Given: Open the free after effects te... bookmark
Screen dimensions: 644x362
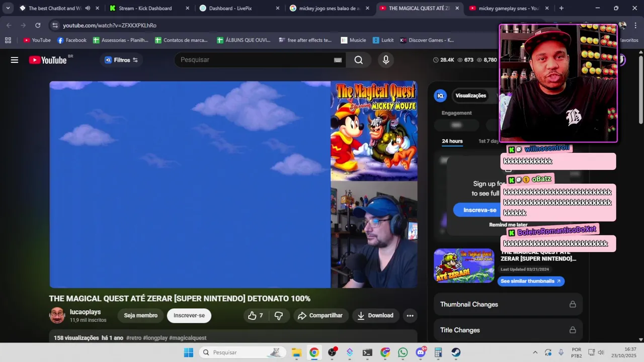Looking at the screenshot, I should click(x=305, y=40).
